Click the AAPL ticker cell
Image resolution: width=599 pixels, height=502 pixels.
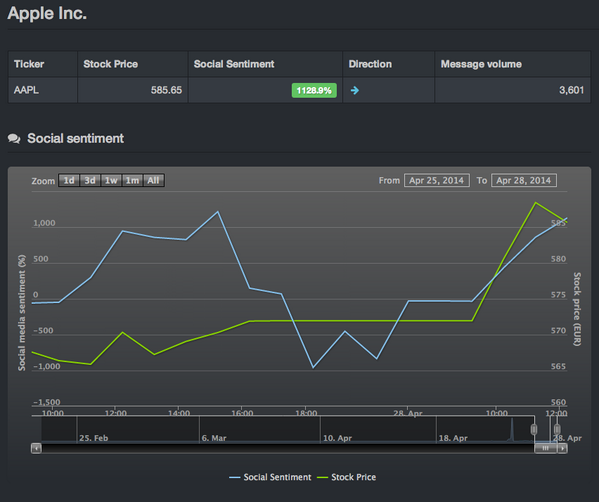point(43,90)
